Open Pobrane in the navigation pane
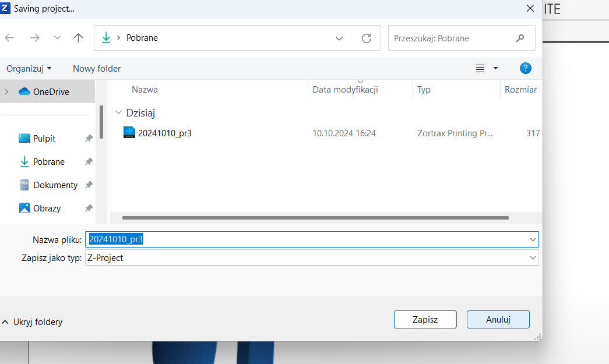The width and height of the screenshot is (609, 364). pos(48,161)
